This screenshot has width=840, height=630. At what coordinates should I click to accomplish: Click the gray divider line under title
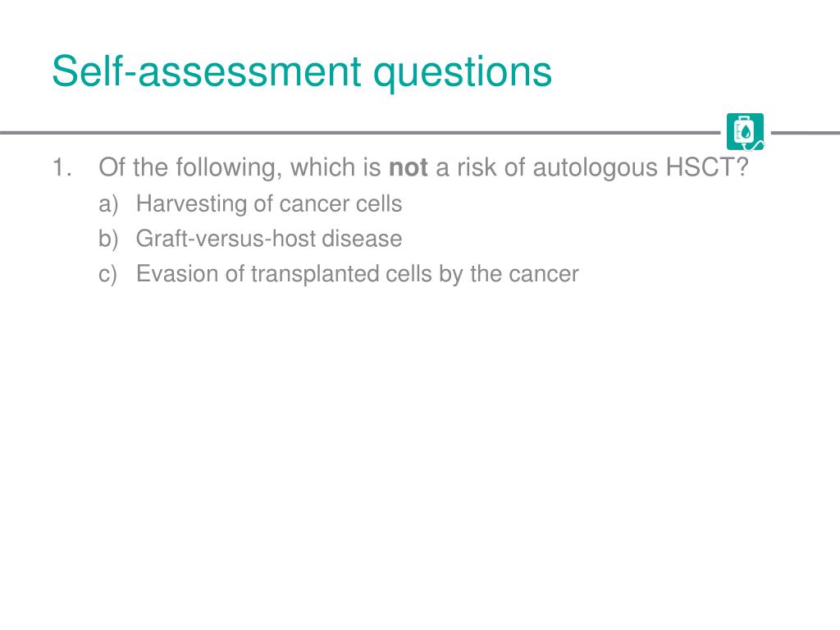[360, 132]
